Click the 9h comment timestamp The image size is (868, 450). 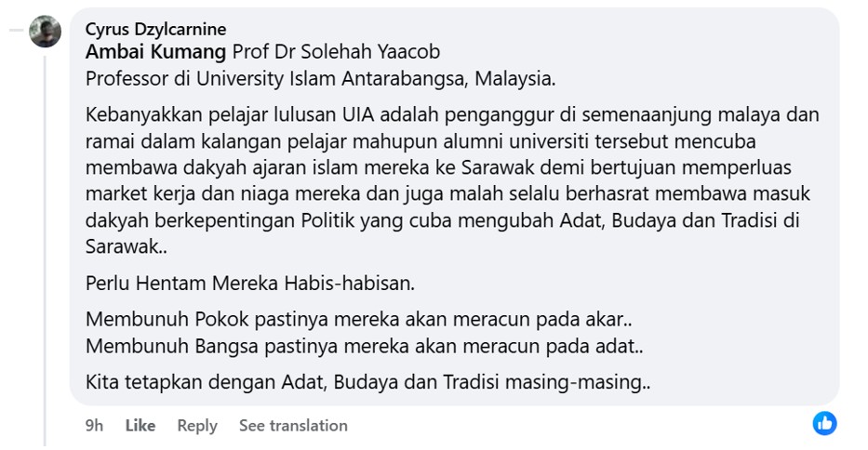(x=94, y=426)
